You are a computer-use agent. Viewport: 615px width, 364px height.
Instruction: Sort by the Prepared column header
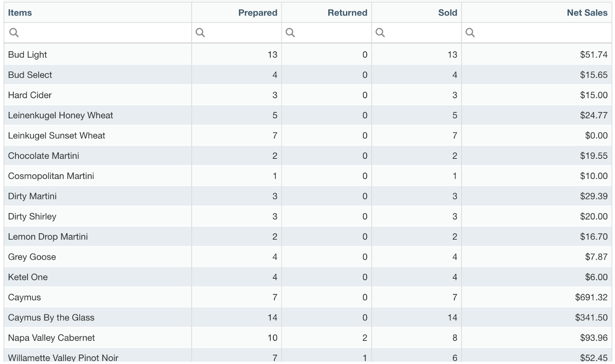257,13
